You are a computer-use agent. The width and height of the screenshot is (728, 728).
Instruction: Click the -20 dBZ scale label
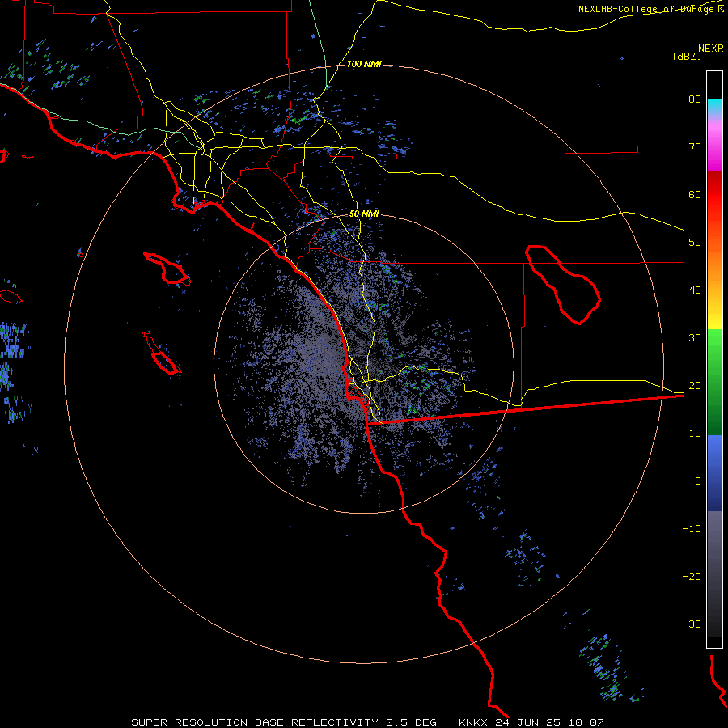tap(692, 576)
